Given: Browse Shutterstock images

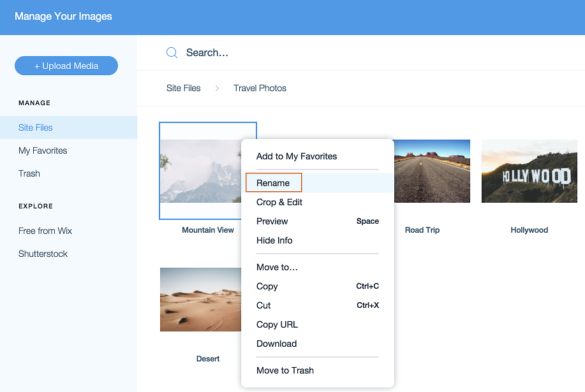Looking at the screenshot, I should [x=43, y=254].
